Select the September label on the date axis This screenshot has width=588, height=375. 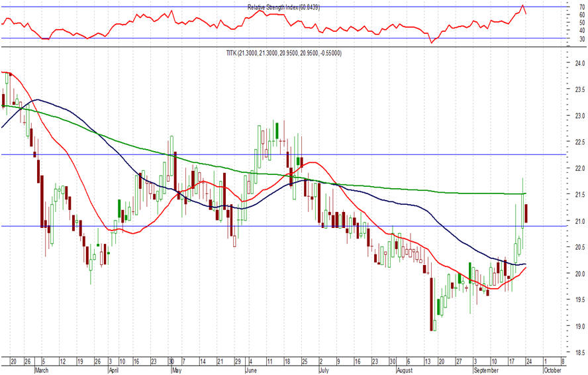tap(488, 370)
